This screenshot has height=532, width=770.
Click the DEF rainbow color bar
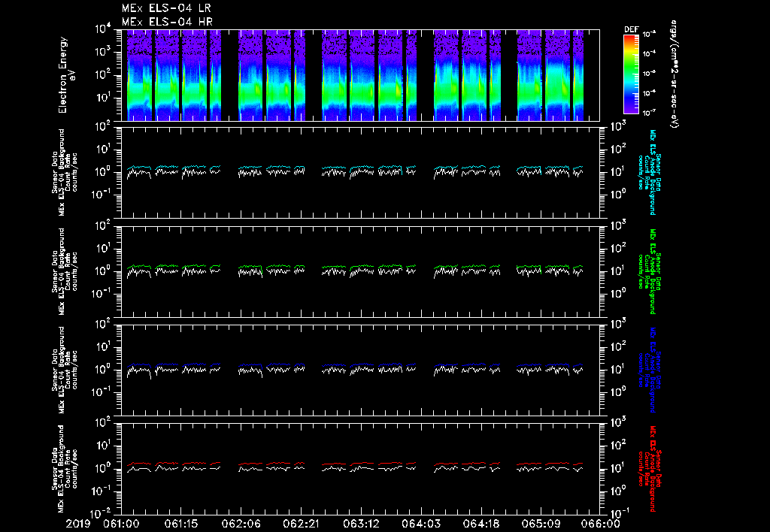point(631,74)
